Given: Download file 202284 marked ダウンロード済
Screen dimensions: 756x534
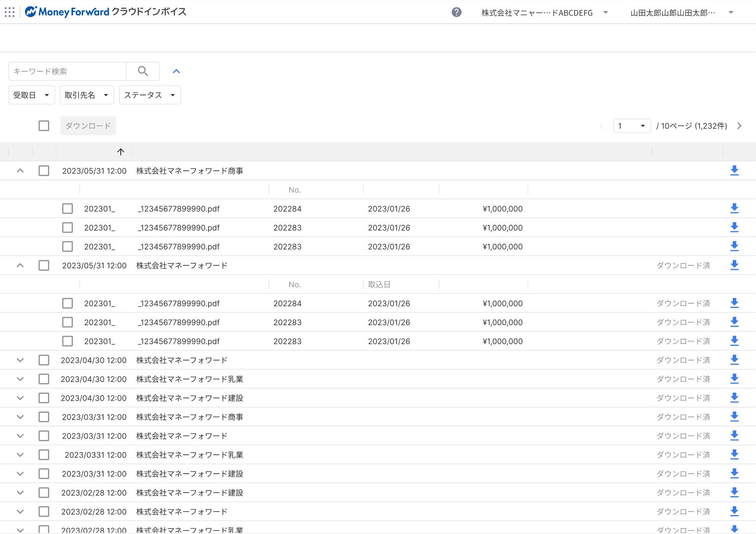Looking at the screenshot, I should [734, 304].
